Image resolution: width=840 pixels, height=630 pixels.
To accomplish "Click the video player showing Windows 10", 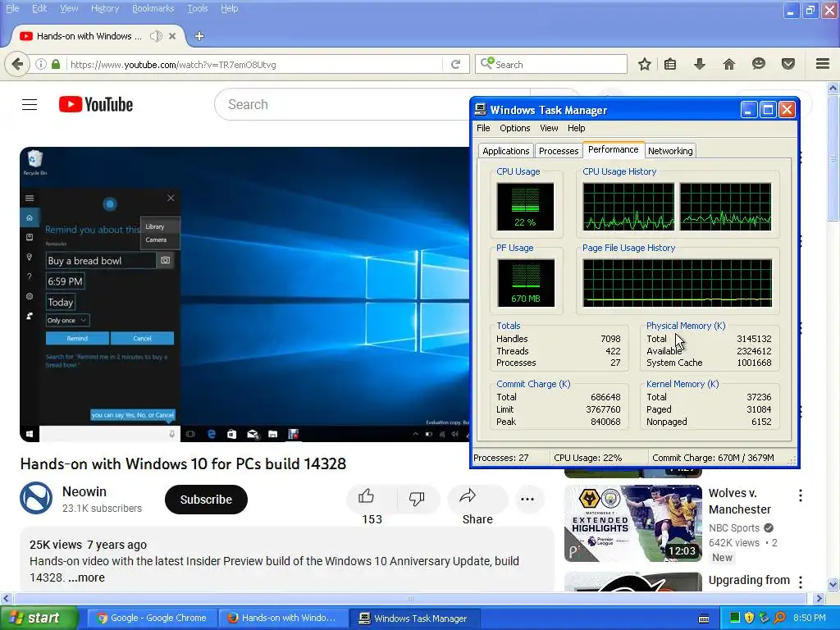I will coord(244,294).
